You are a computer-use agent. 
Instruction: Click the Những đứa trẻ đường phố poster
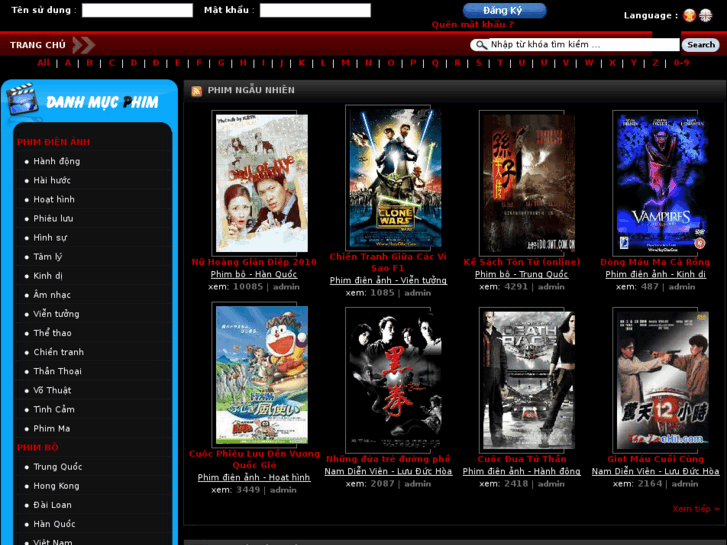click(x=395, y=380)
